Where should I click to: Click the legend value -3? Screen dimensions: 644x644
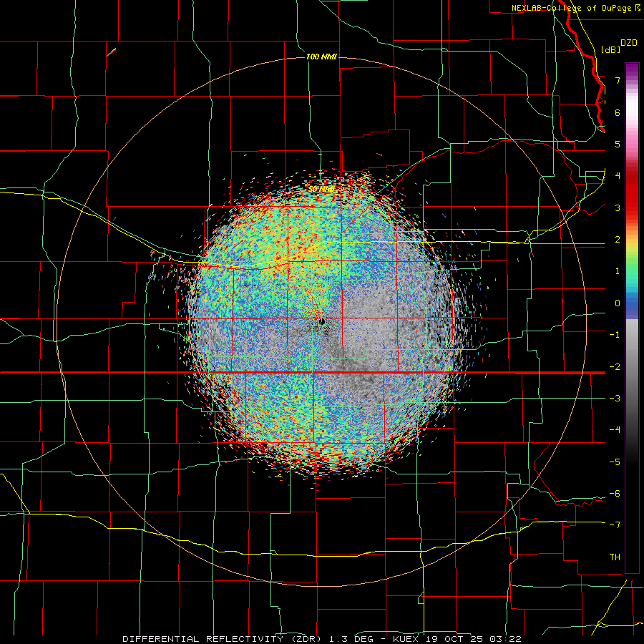(x=615, y=399)
